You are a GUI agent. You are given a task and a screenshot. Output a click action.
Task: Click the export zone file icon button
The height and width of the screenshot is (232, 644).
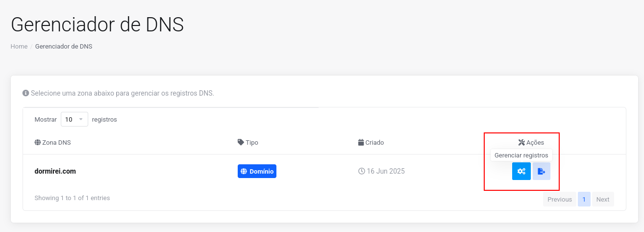point(541,171)
